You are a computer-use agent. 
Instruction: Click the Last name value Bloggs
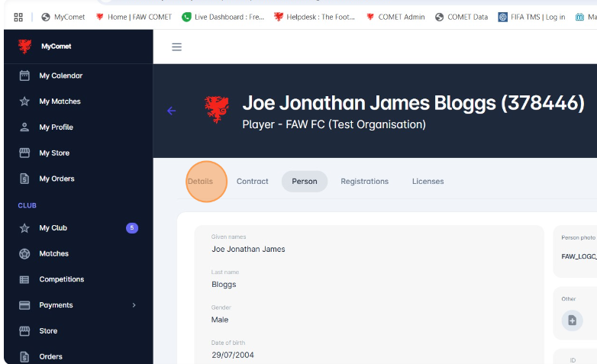[224, 285]
